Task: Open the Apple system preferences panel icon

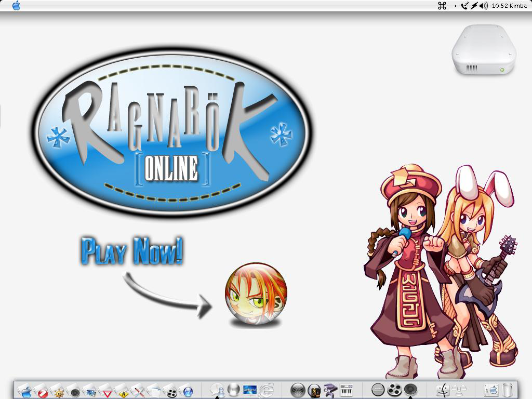Action: [491, 391]
